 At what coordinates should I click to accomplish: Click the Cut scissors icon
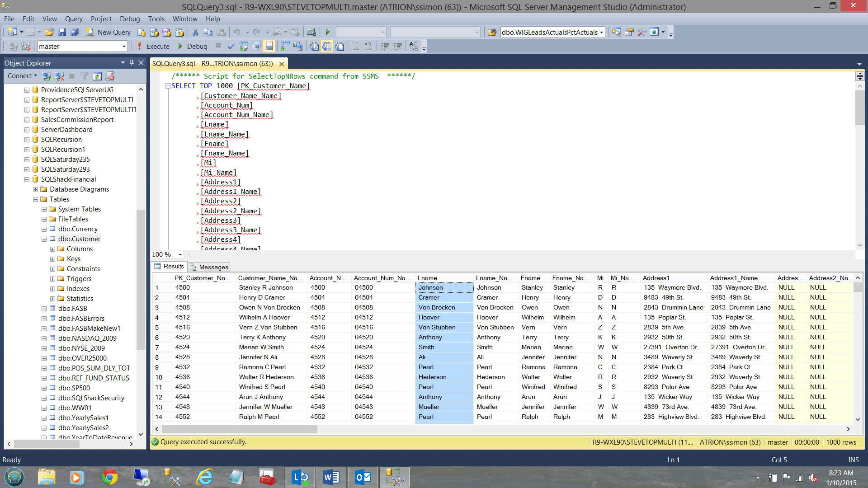pyautogui.click(x=195, y=33)
